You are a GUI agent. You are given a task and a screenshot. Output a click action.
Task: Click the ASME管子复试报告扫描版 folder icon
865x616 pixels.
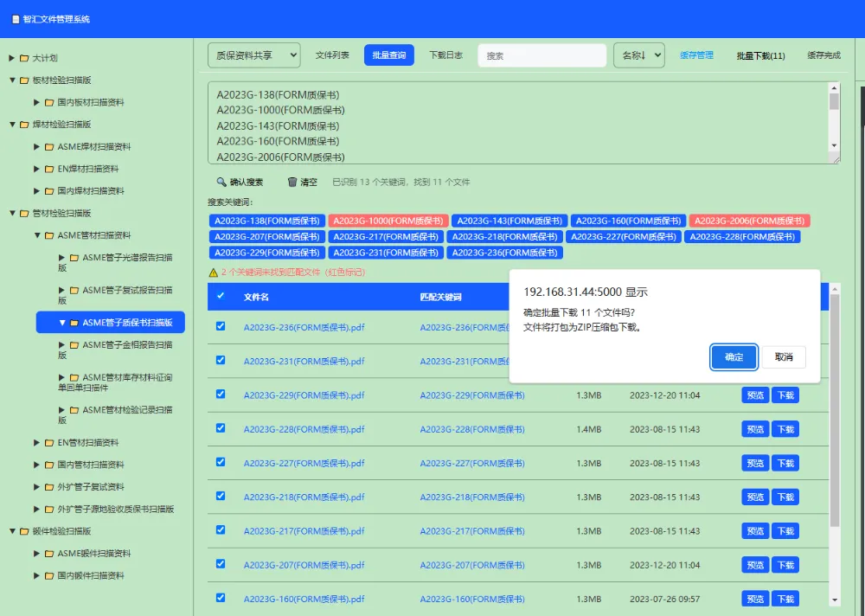(74, 291)
